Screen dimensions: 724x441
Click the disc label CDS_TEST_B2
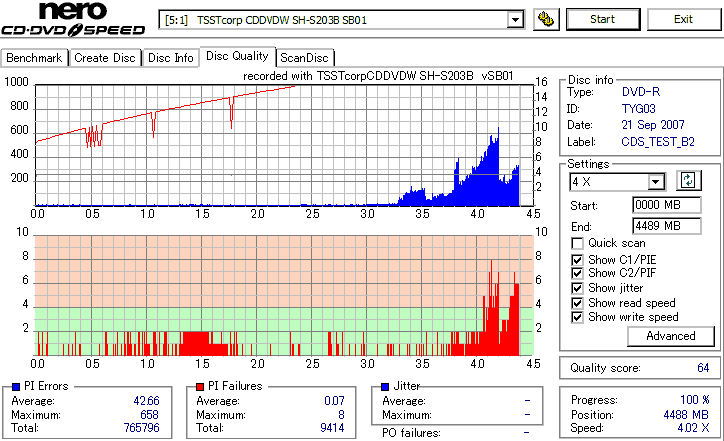point(658,142)
